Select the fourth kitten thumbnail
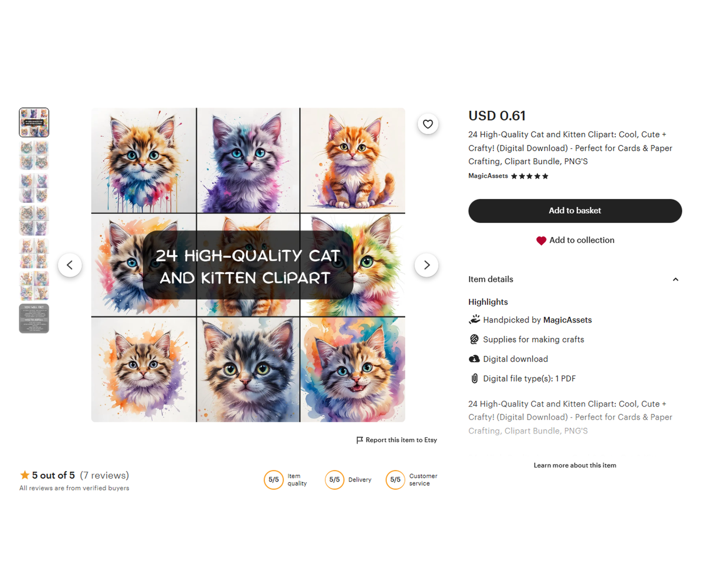The height and width of the screenshot is (588, 718). pos(34,220)
